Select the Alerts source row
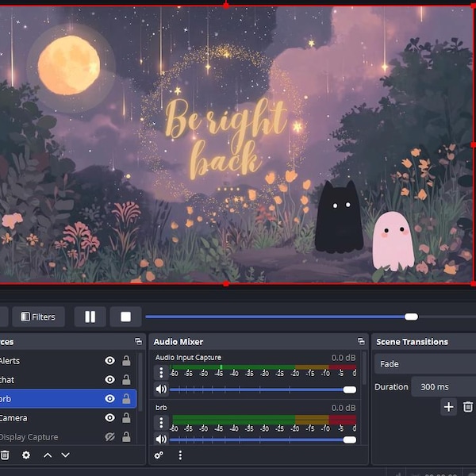The image size is (476, 476). click(x=68, y=361)
